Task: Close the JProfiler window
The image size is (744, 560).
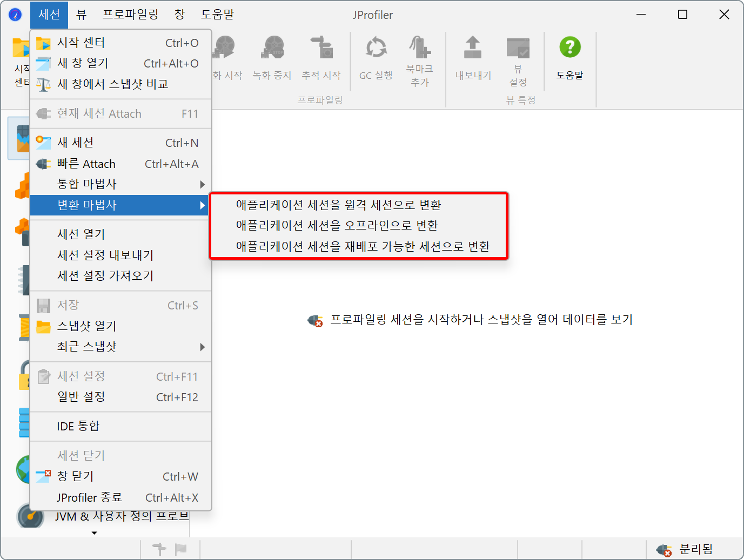Action: pos(724,15)
